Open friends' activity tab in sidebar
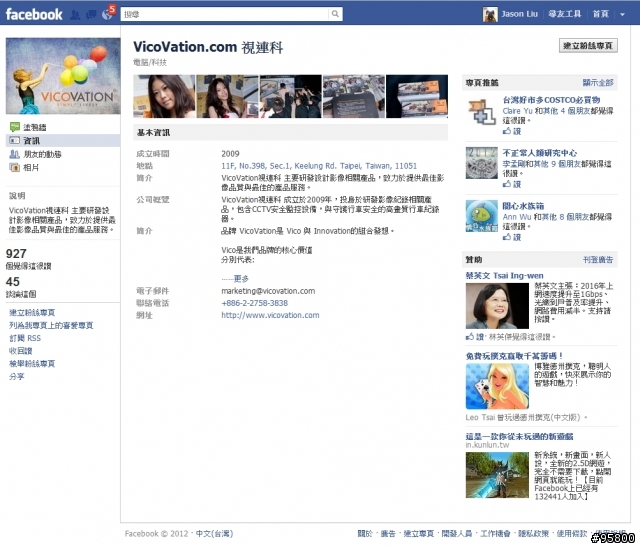The width and height of the screenshot is (640, 546). click(x=42, y=154)
